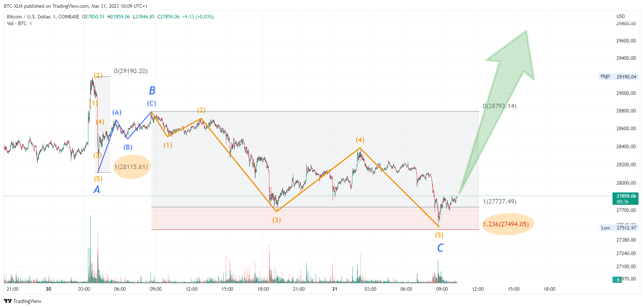644x308 pixels.
Task: Select the 1.236(27494.05) Fibonacci extension label
Action: coord(506,224)
